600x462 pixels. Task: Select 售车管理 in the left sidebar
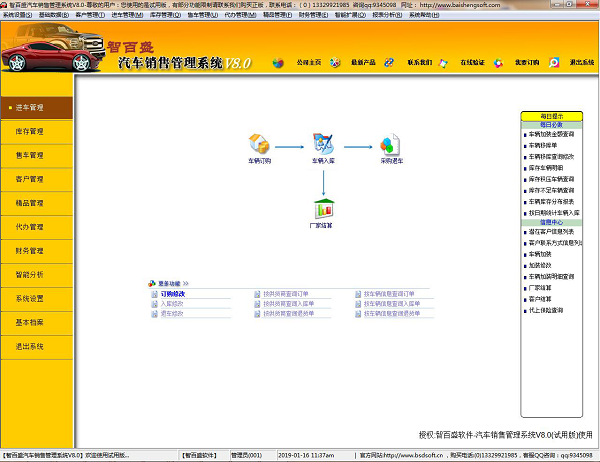[37, 155]
